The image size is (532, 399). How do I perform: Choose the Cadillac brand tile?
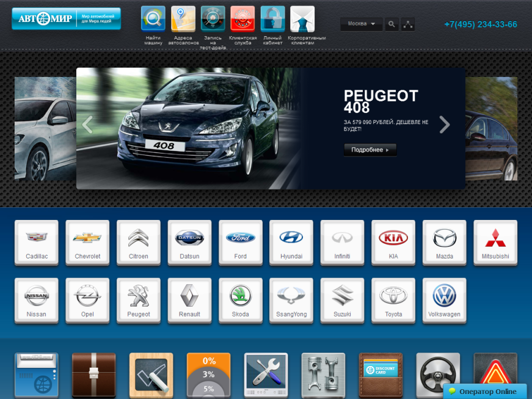[37, 242]
